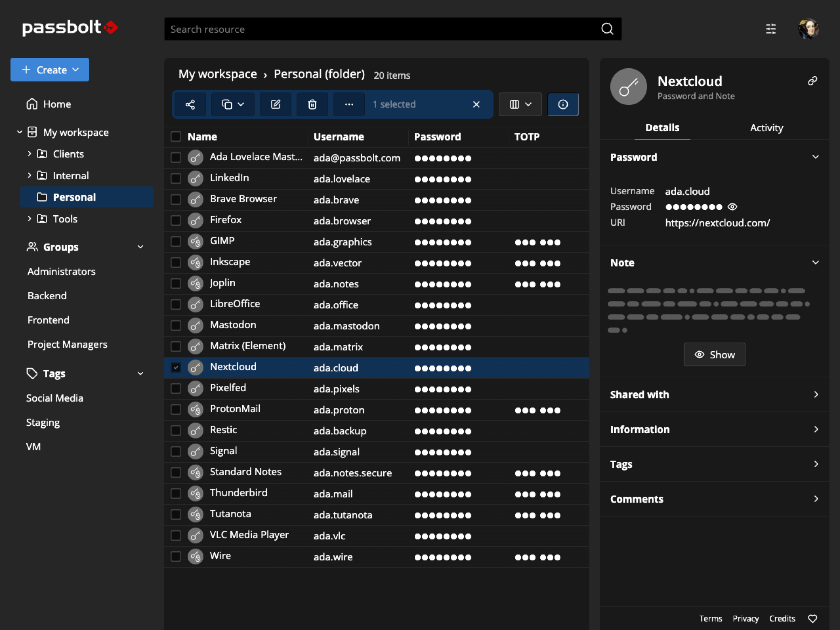Expand the Internal folder

(x=29, y=175)
